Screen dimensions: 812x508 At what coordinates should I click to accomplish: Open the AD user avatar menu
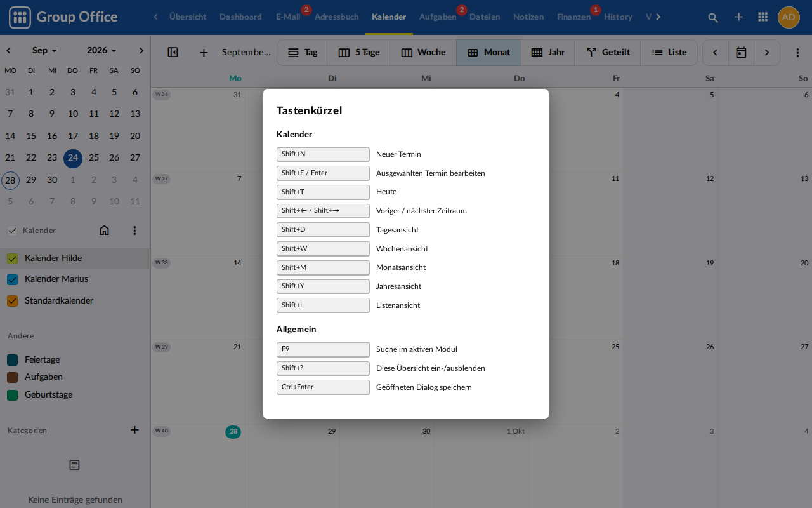pos(789,17)
